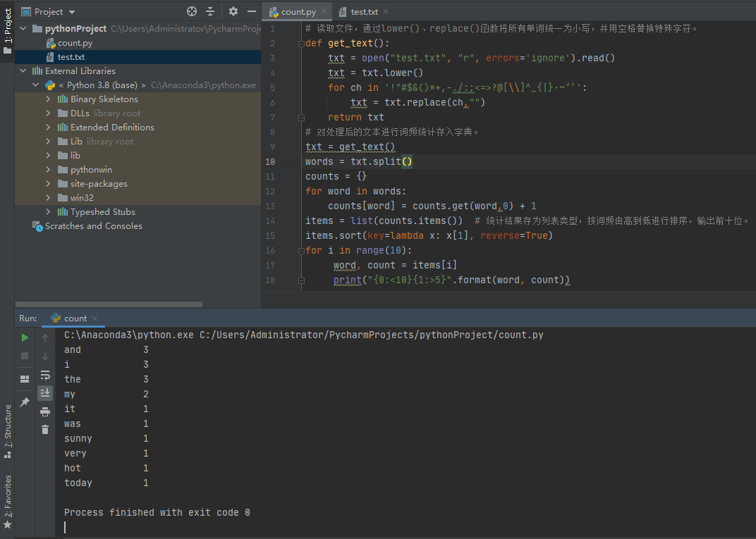The image size is (756, 539).
Task: Click the Python 3.8 interpreter icon
Action: click(x=50, y=85)
